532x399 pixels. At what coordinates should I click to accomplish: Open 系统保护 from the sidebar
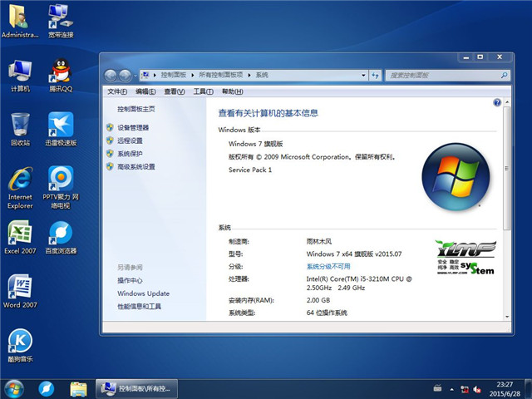[x=130, y=153]
